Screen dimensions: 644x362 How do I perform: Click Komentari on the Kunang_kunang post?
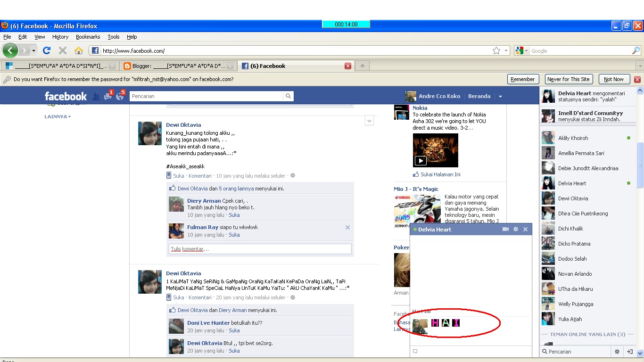200,176
